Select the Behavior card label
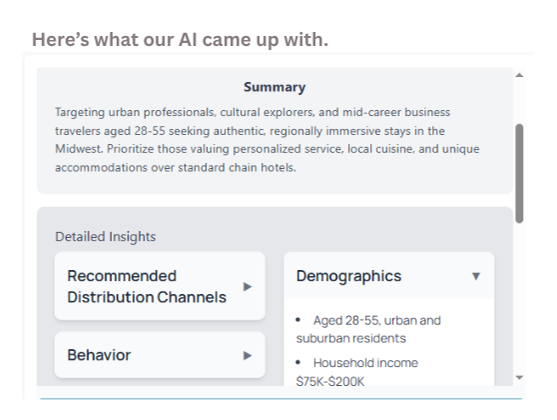The width and height of the screenshot is (557, 420). coord(99,355)
